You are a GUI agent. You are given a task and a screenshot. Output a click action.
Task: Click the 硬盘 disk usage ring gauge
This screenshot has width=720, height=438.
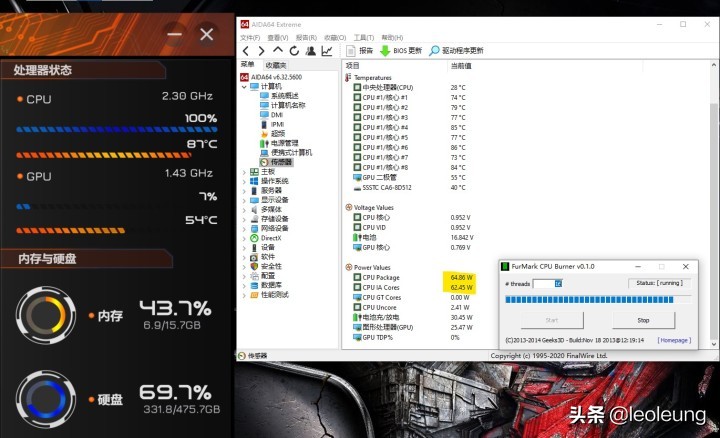45,399
